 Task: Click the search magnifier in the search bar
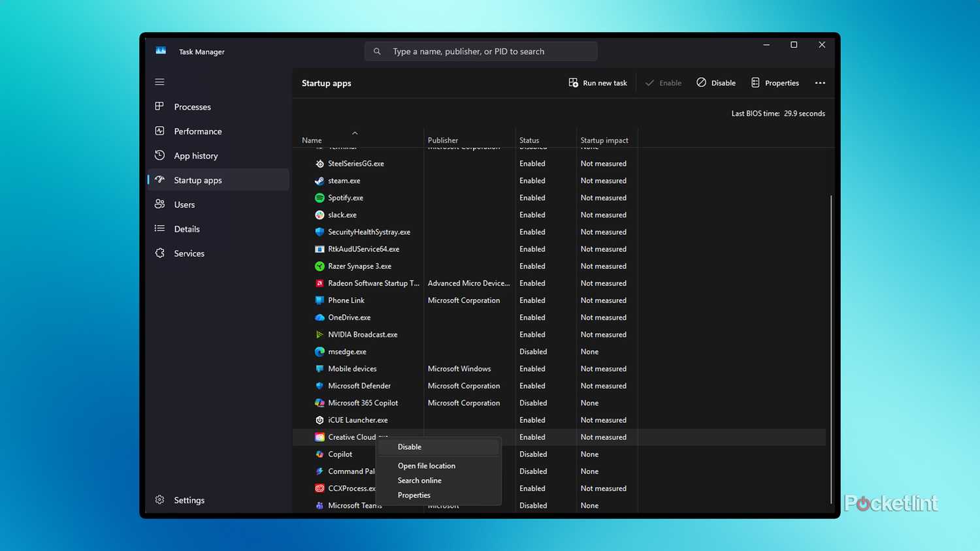tap(377, 51)
